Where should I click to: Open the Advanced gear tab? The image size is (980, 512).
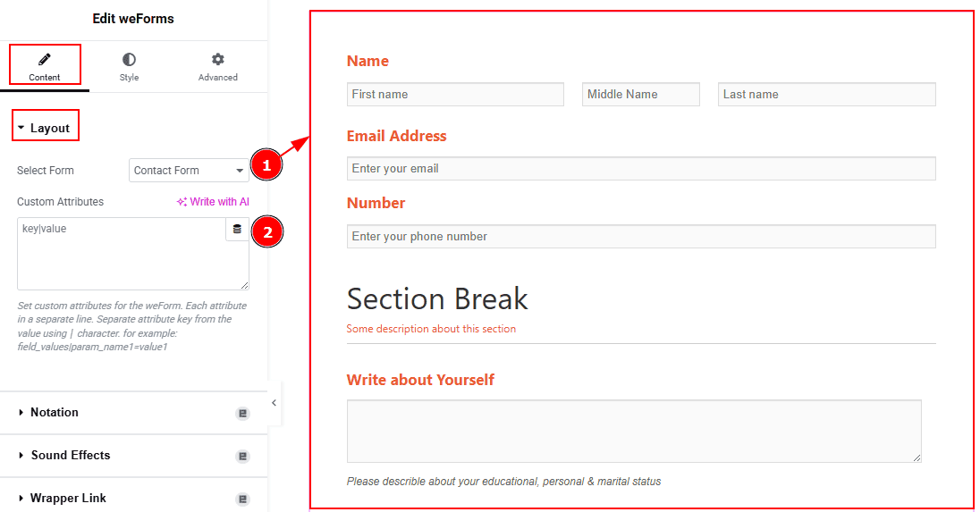(217, 66)
